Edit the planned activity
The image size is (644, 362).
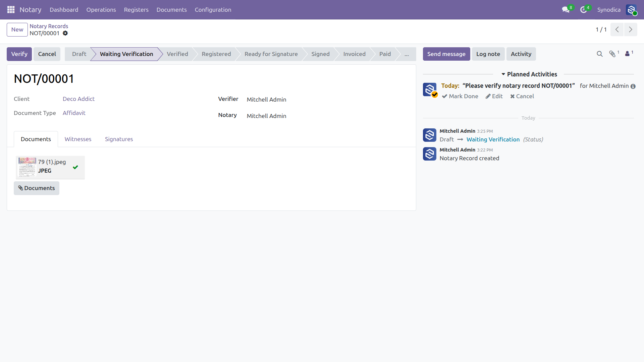pos(494,96)
